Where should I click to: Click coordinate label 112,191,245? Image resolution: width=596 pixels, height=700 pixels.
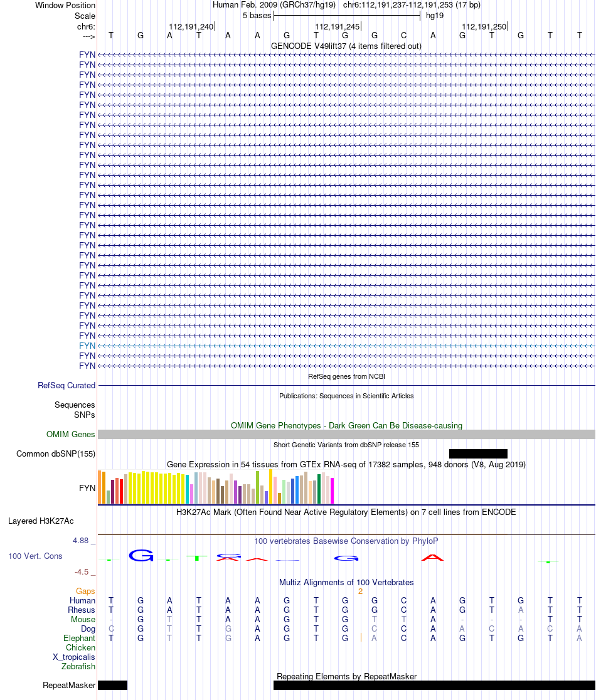[x=338, y=27]
